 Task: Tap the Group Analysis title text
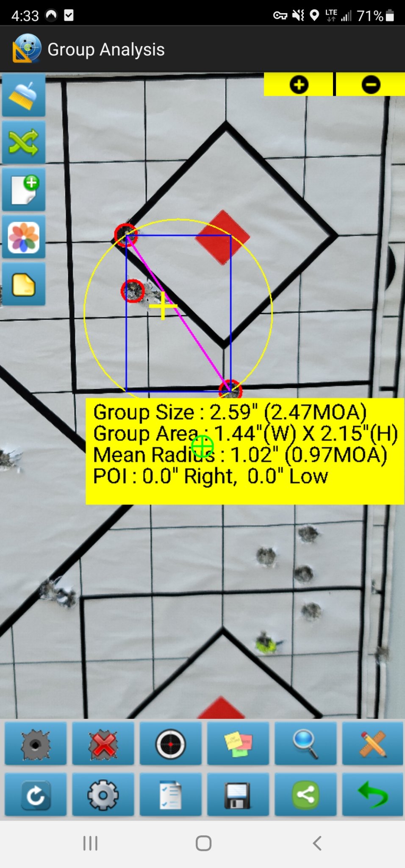click(106, 50)
